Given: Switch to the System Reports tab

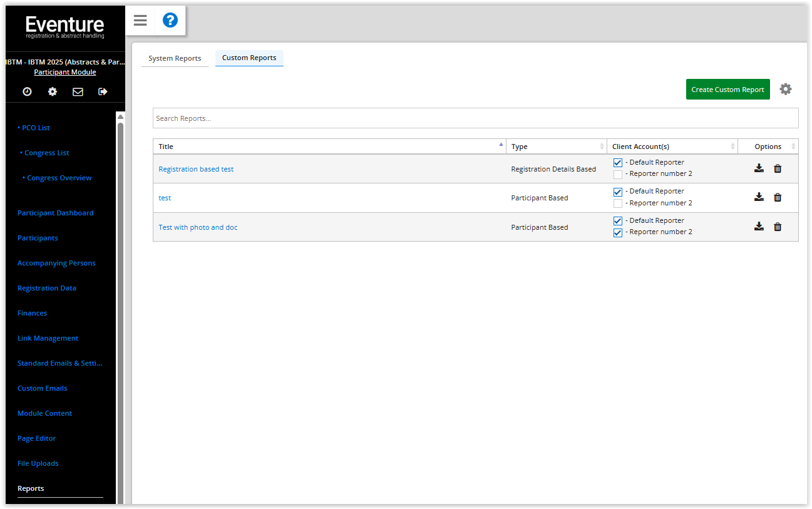Looking at the screenshot, I should click(x=175, y=58).
